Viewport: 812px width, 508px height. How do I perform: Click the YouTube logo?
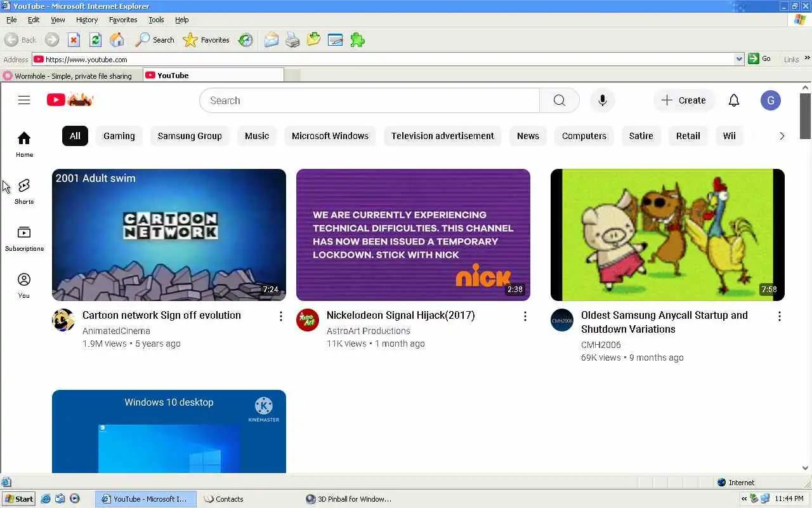(x=70, y=100)
